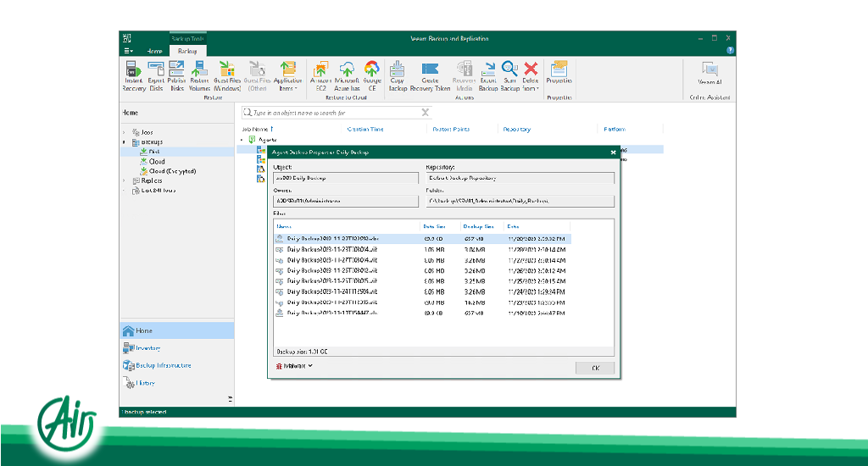The width and height of the screenshot is (868, 466).
Task: Select backup file dated 11/24/2023
Action: tap(422, 291)
